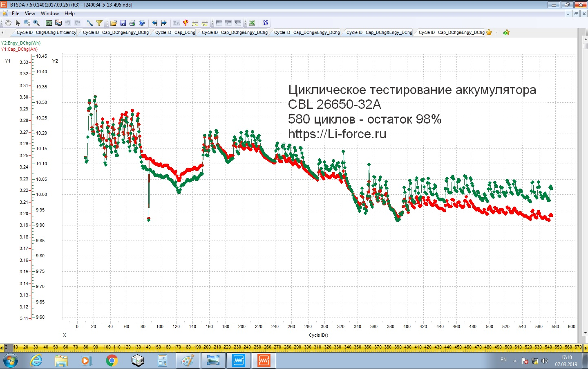Select the blue line drawing tool
Screen dimensions: 588x369
(90, 23)
